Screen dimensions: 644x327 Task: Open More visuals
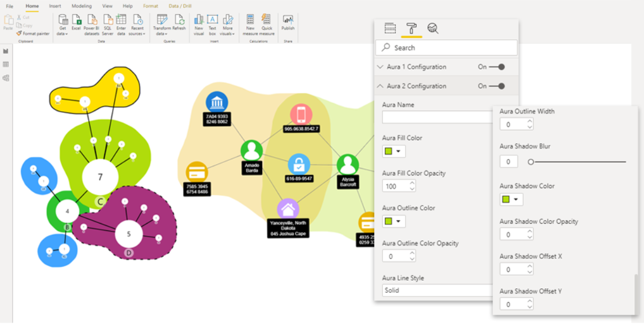(x=227, y=25)
